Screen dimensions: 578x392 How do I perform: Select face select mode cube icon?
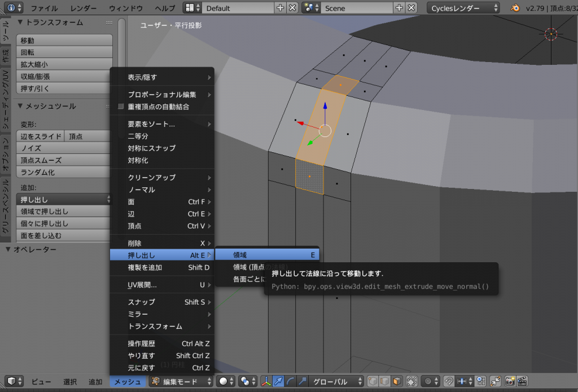(397, 381)
